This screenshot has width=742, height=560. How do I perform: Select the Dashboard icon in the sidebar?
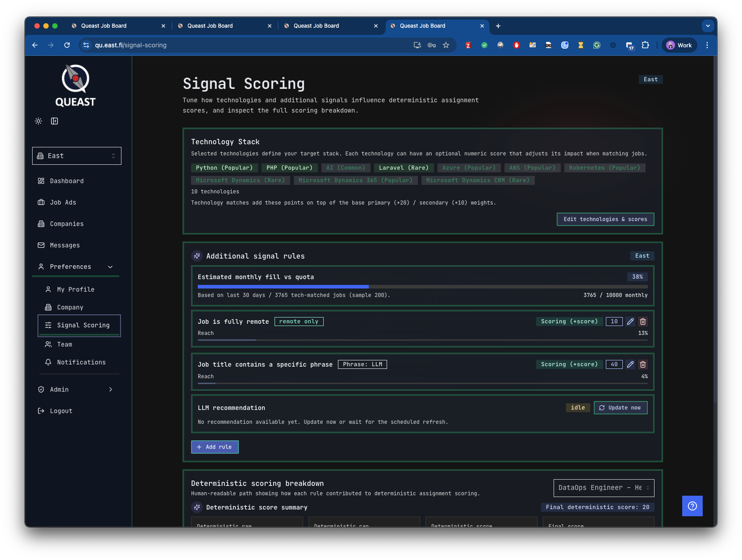(41, 181)
